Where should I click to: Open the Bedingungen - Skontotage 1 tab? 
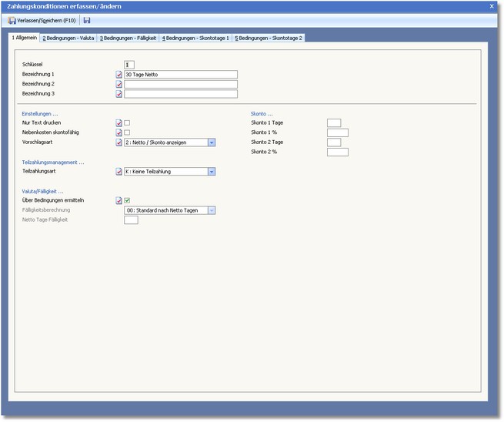(x=195, y=38)
